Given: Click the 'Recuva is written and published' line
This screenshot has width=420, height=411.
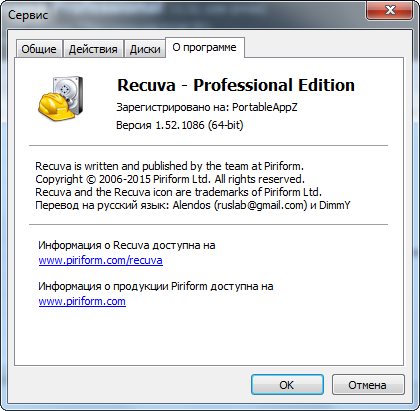Looking at the screenshot, I should point(169,166).
